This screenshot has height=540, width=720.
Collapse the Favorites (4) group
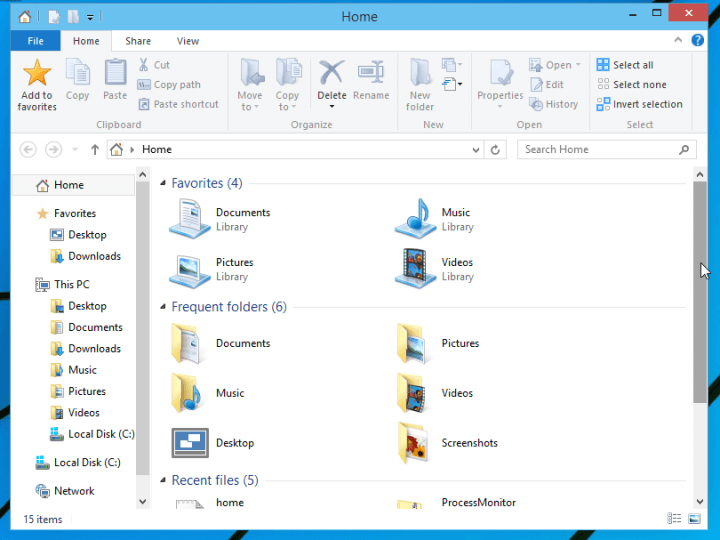point(163,183)
